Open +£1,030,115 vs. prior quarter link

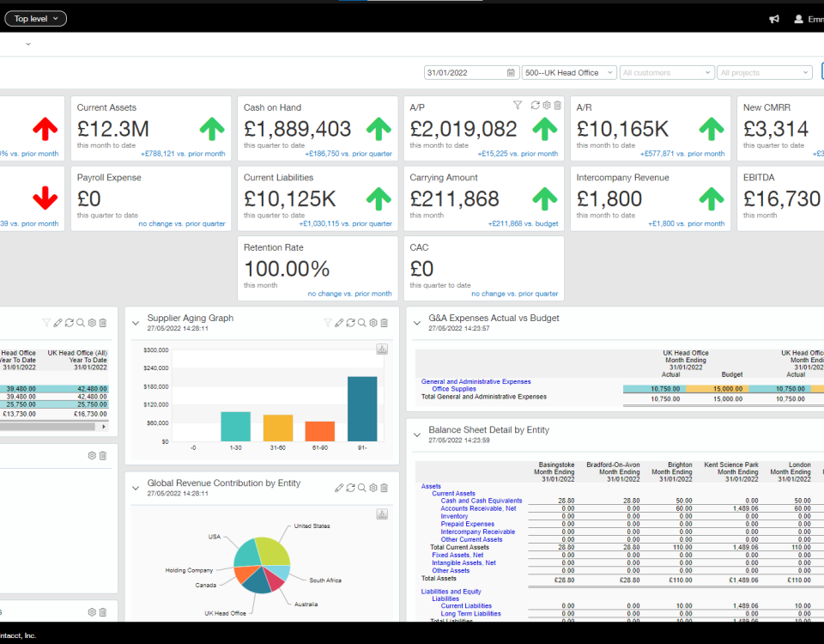click(345, 223)
